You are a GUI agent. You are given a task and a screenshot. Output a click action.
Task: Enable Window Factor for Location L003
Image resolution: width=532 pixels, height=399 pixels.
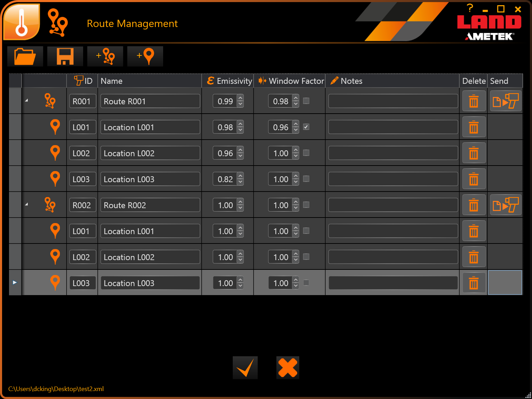[x=306, y=179]
